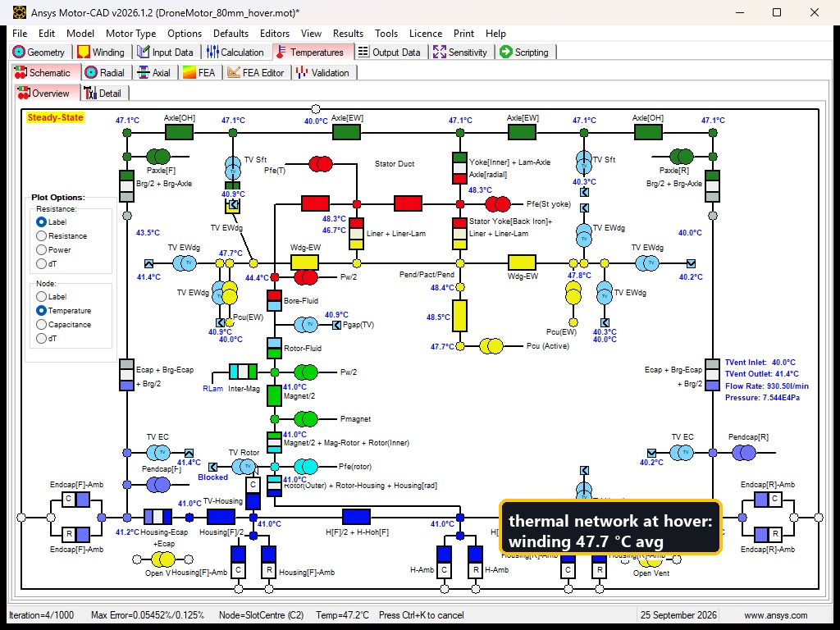Click the cyan Pfe(rotor) loss source
Image resolution: width=840 pixels, height=630 pixels.
tap(306, 467)
